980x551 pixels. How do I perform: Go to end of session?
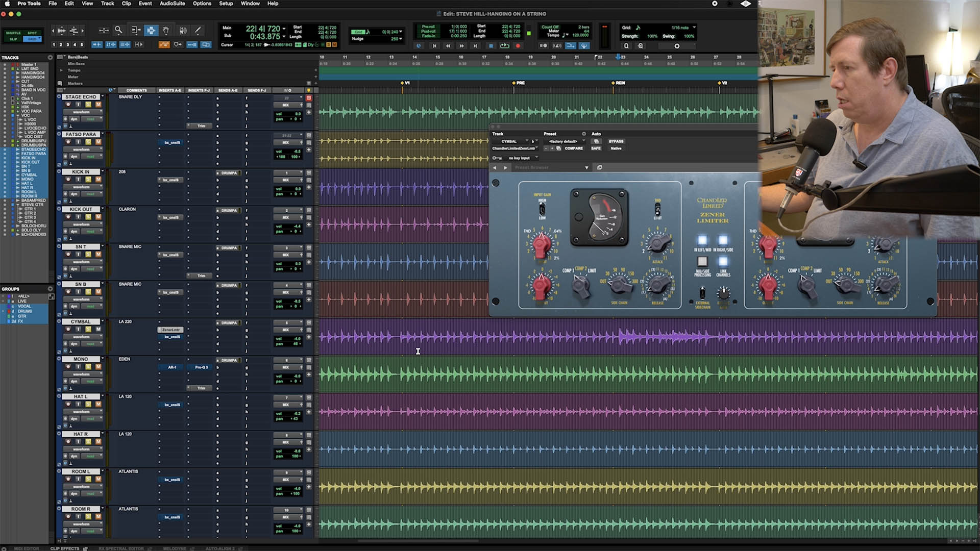[x=475, y=46]
